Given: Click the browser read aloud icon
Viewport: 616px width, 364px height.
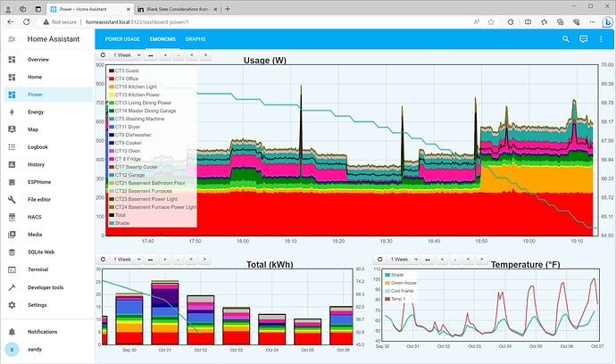Looking at the screenshot, I should [x=477, y=22].
